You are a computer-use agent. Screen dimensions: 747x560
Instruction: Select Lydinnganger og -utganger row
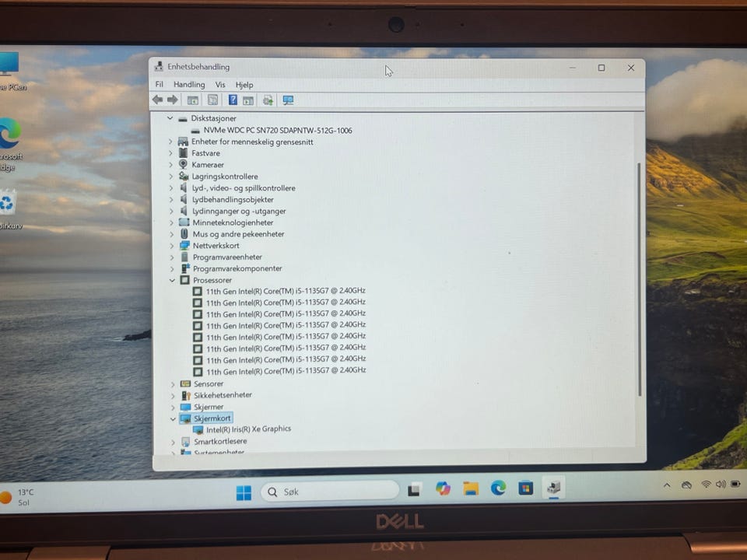coord(239,211)
